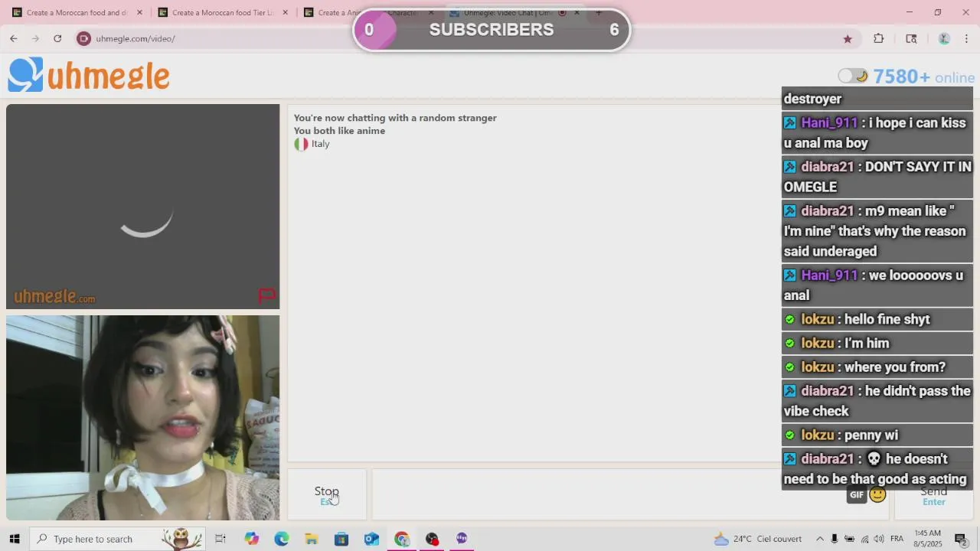Click the media control icon in browser toolbar
Screen dimensions: 980x551
click(911, 39)
